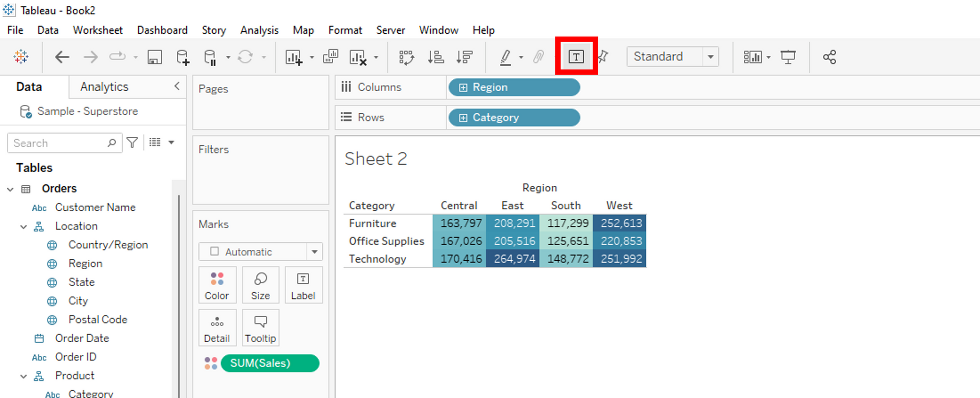Click the data pane Search field
This screenshot has width=980, height=398.
click(x=59, y=143)
